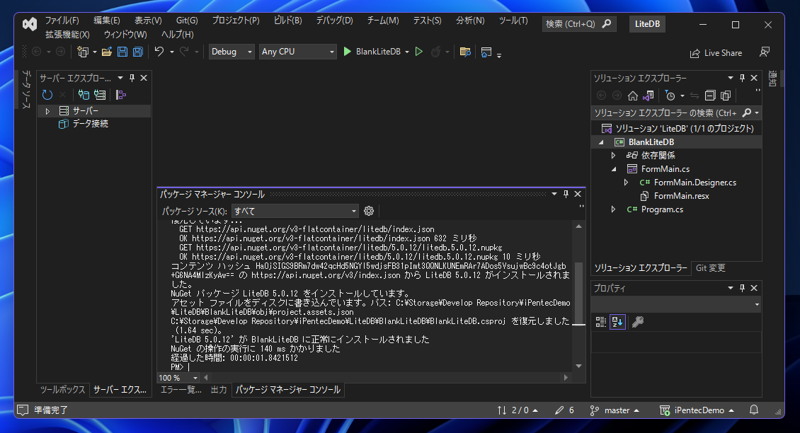The height and width of the screenshot is (433, 800).
Task: Save the current file with the disk icon
Action: (122, 52)
